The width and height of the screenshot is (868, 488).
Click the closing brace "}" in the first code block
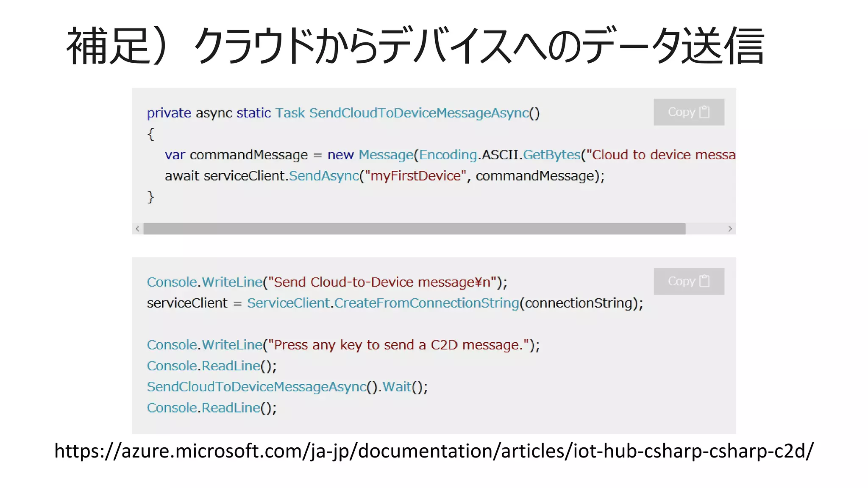click(151, 197)
